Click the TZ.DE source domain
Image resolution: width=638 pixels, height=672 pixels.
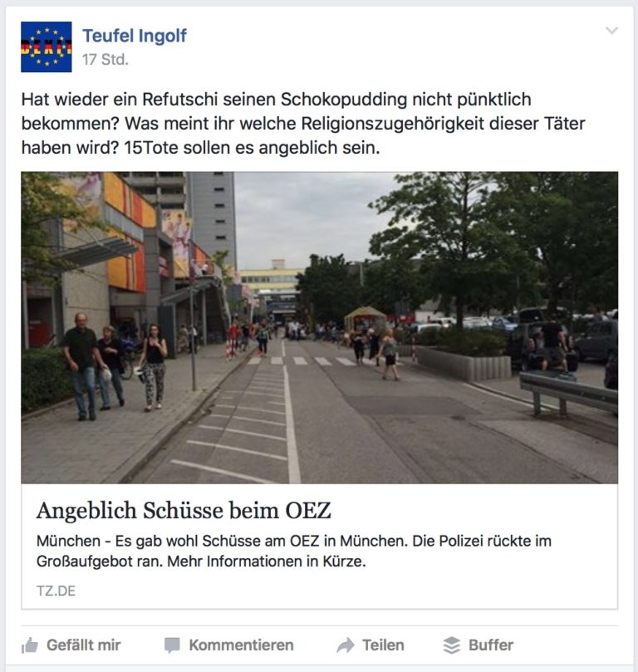point(56,591)
